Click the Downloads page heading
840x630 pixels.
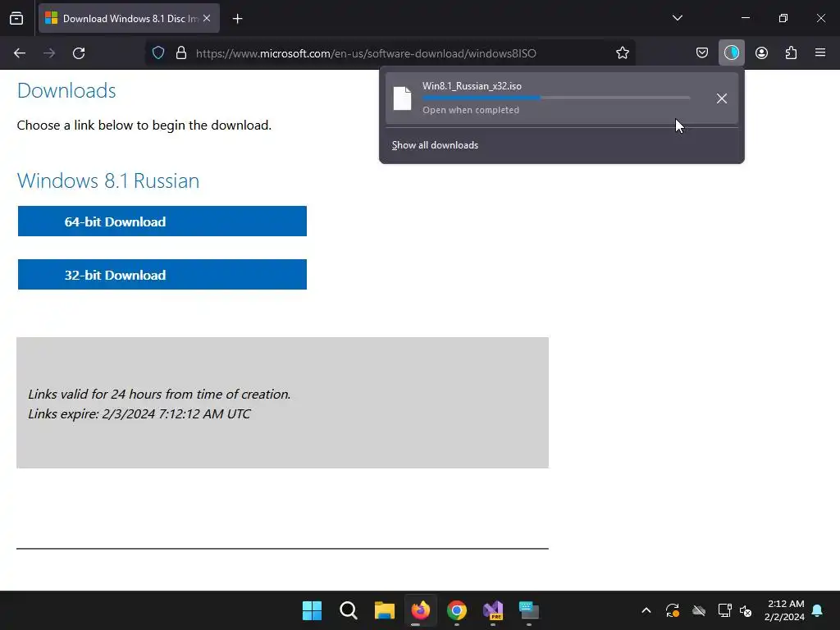(x=66, y=90)
